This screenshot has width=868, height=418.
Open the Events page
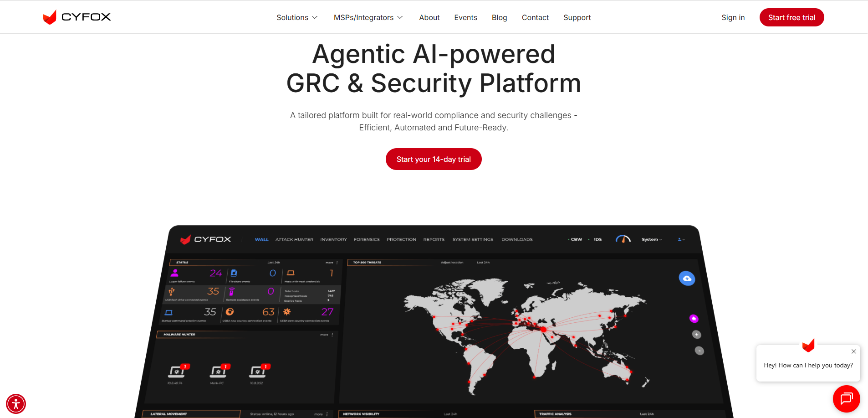(x=465, y=17)
